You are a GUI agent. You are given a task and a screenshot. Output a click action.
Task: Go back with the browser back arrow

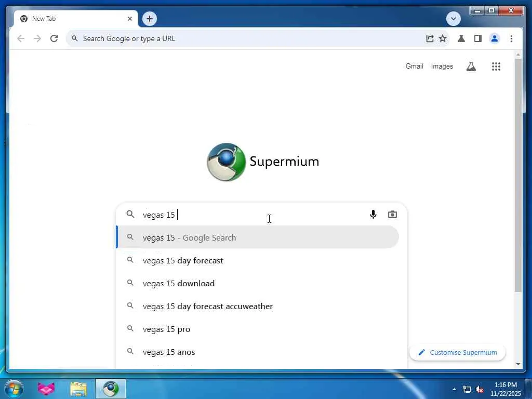point(21,38)
